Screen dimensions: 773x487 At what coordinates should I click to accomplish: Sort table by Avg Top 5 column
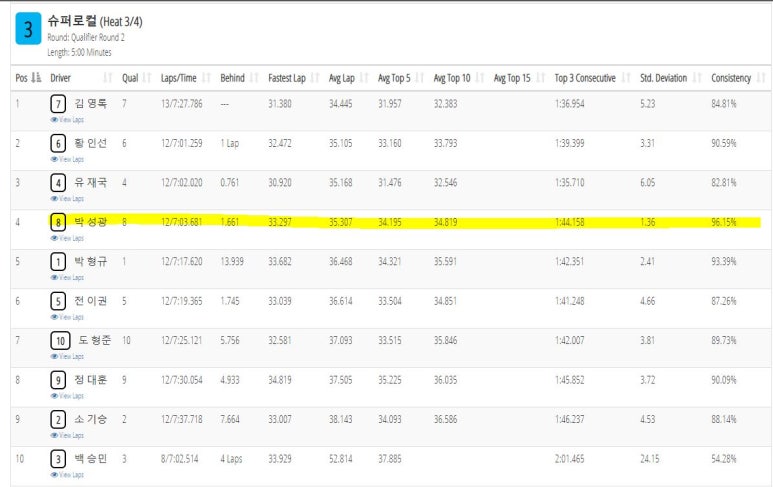401,78
